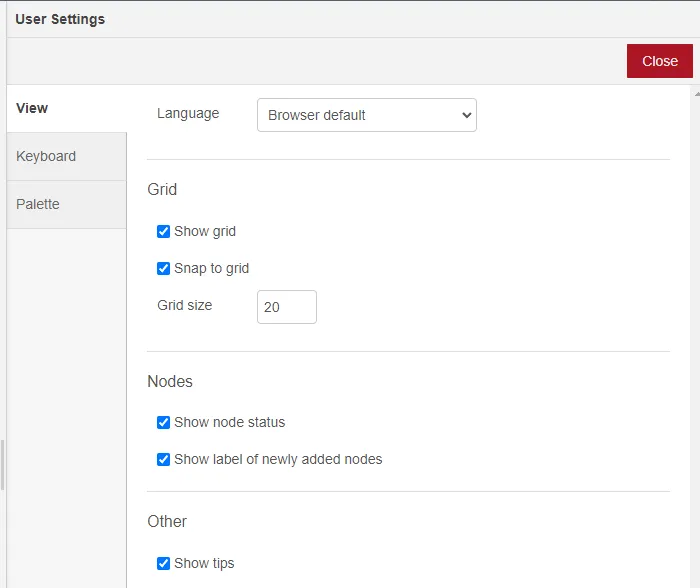Screen dimensions: 700x588
Task: Click the Language label
Action: tap(188, 113)
